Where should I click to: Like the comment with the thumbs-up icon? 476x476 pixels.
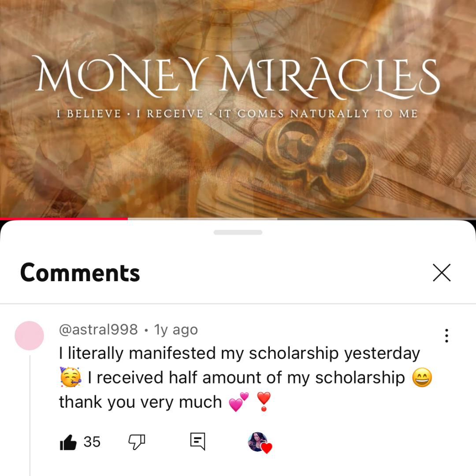68,442
